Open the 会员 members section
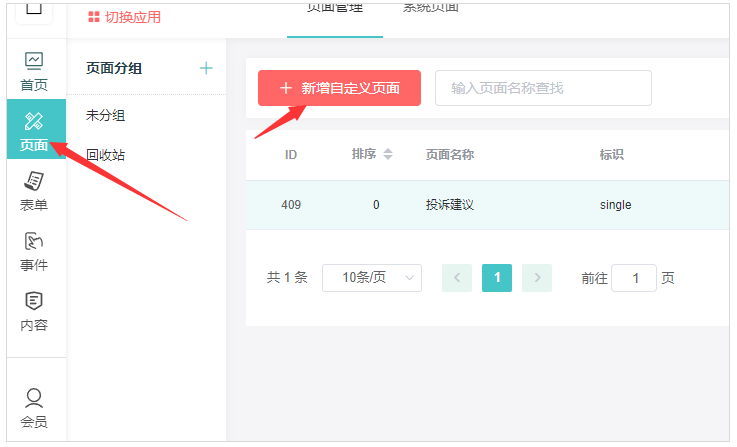 coord(34,408)
